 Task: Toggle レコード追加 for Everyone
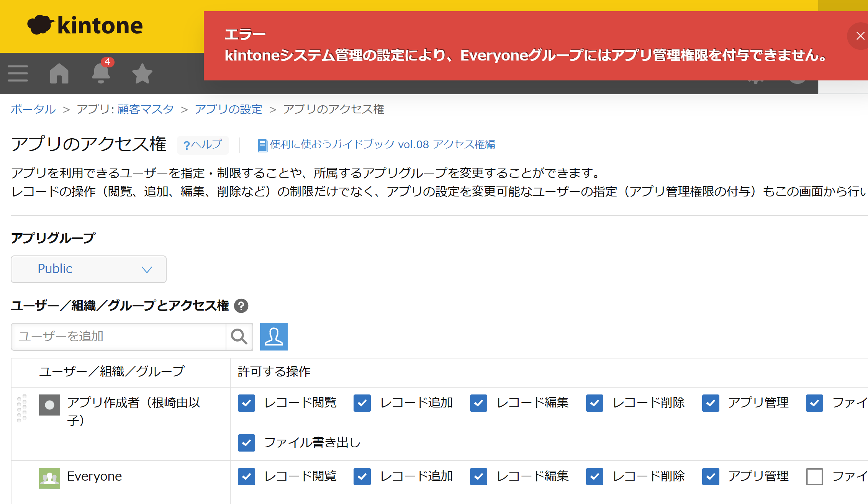[362, 476]
